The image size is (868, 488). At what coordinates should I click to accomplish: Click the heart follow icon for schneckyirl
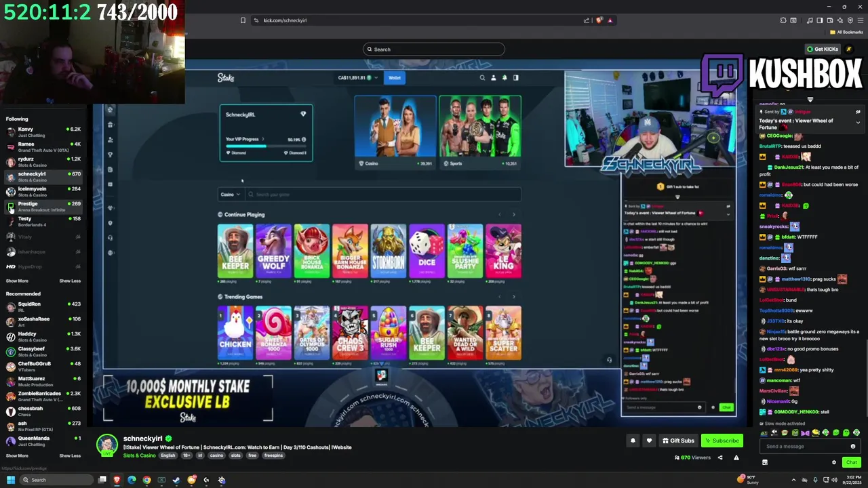pyautogui.click(x=649, y=441)
